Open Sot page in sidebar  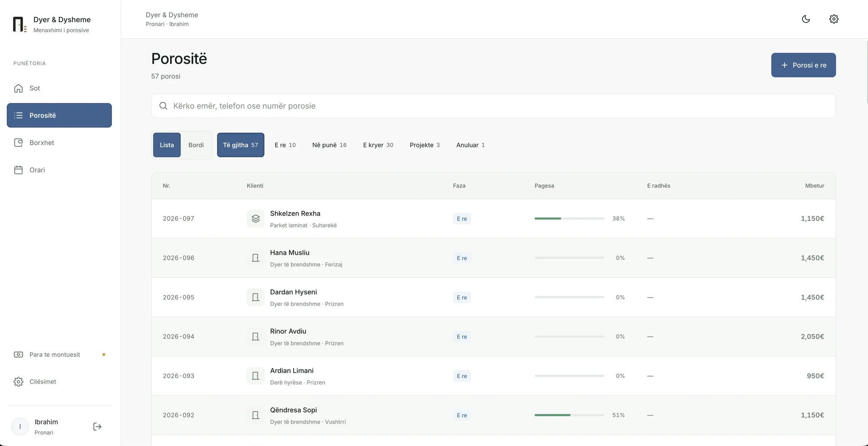(59, 88)
